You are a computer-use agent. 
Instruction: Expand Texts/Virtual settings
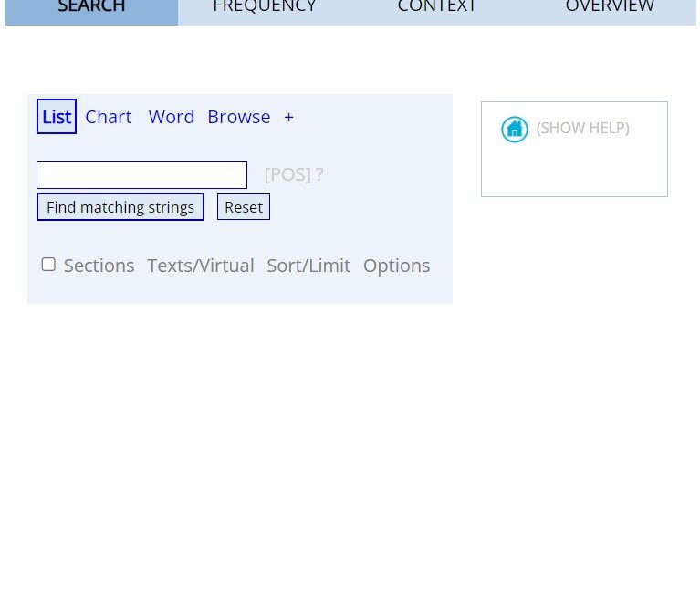(x=201, y=266)
